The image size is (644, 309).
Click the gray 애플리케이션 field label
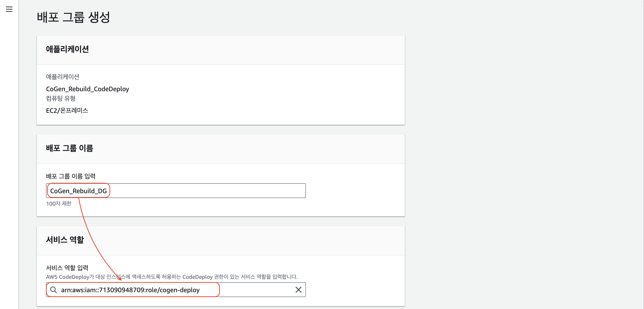[x=63, y=77]
